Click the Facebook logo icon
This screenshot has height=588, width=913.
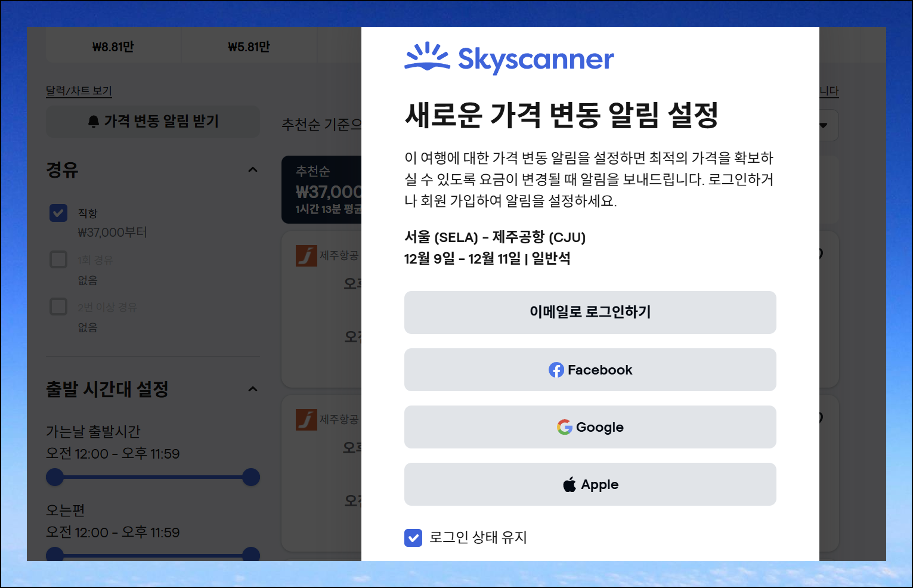point(556,370)
